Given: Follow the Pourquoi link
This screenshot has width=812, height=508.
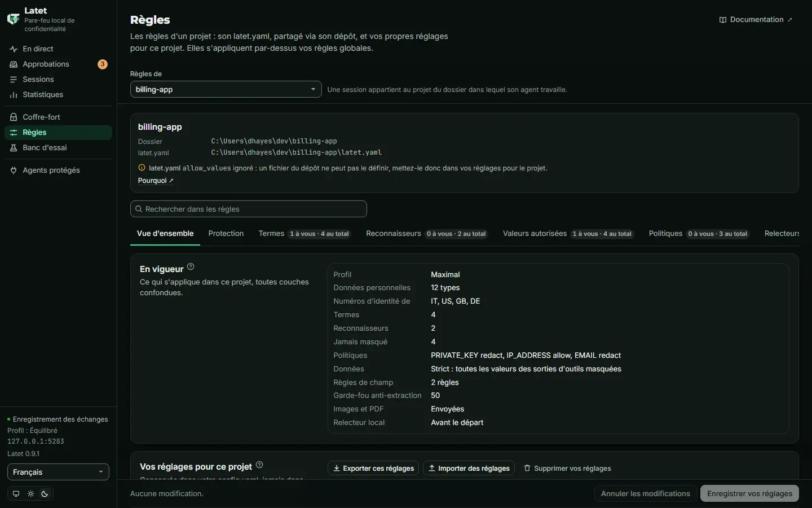Looking at the screenshot, I should tap(156, 181).
